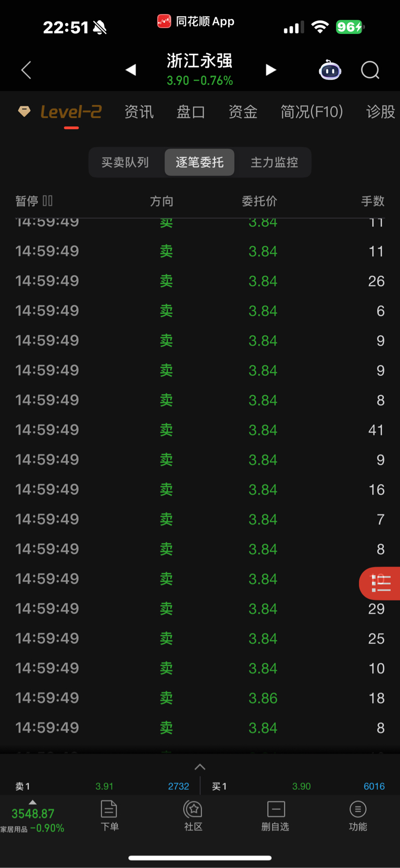Open 社区 community icon

coord(193,816)
